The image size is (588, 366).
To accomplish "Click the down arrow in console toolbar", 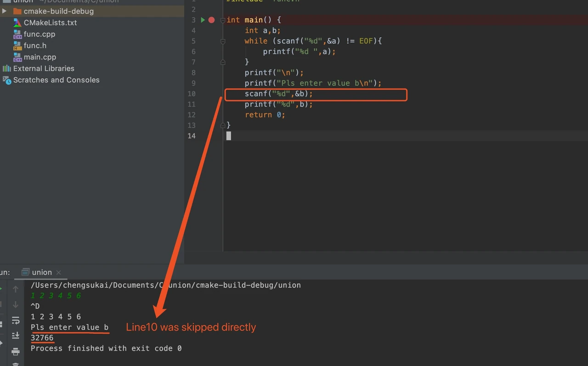I will (x=16, y=304).
